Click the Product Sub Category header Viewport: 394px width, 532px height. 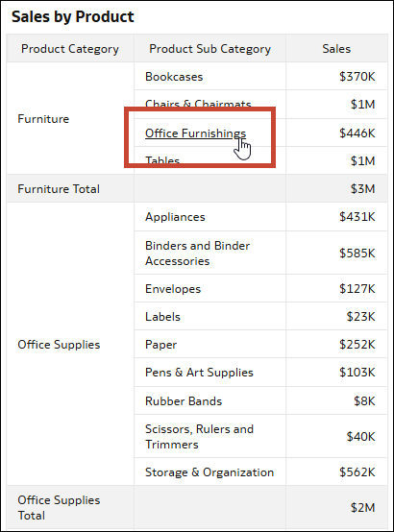click(x=209, y=49)
